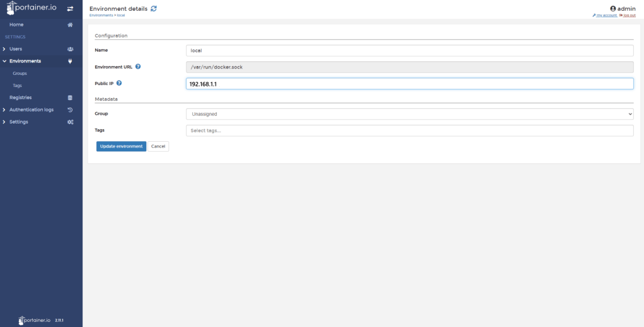Open the Group dropdown showing Unassigned
Image resolution: width=644 pixels, height=327 pixels.
(409, 114)
